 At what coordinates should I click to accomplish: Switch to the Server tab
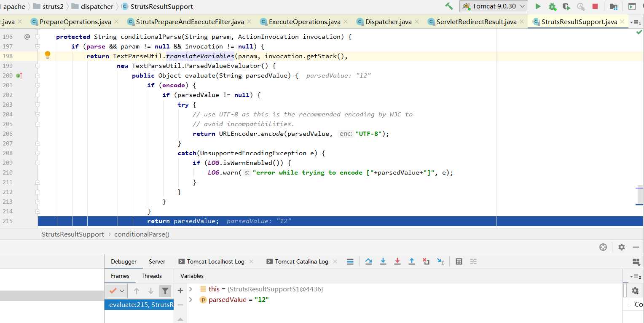(x=157, y=261)
